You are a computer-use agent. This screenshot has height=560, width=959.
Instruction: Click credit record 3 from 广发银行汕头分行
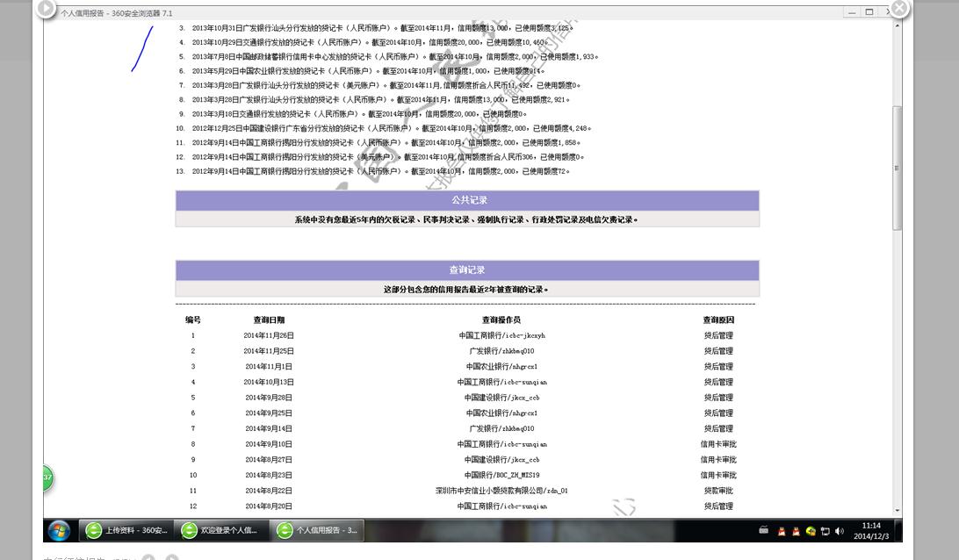click(382, 28)
